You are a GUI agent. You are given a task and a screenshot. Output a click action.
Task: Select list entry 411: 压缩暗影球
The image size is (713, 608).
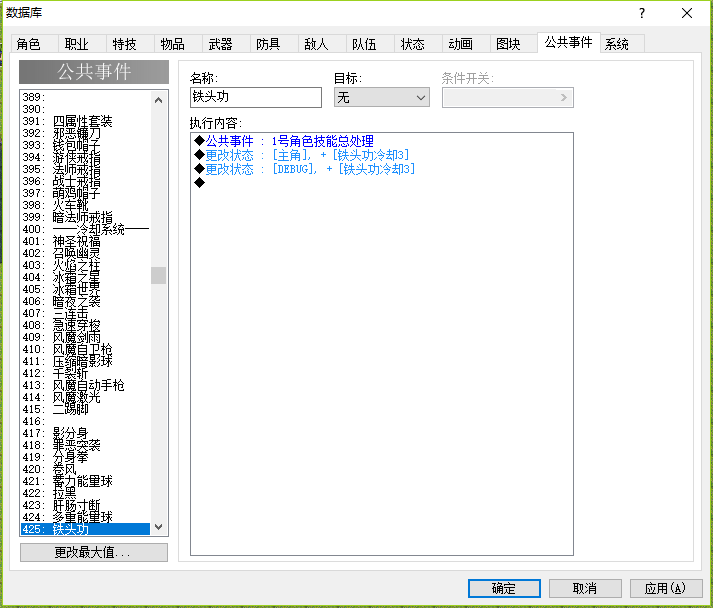85,361
